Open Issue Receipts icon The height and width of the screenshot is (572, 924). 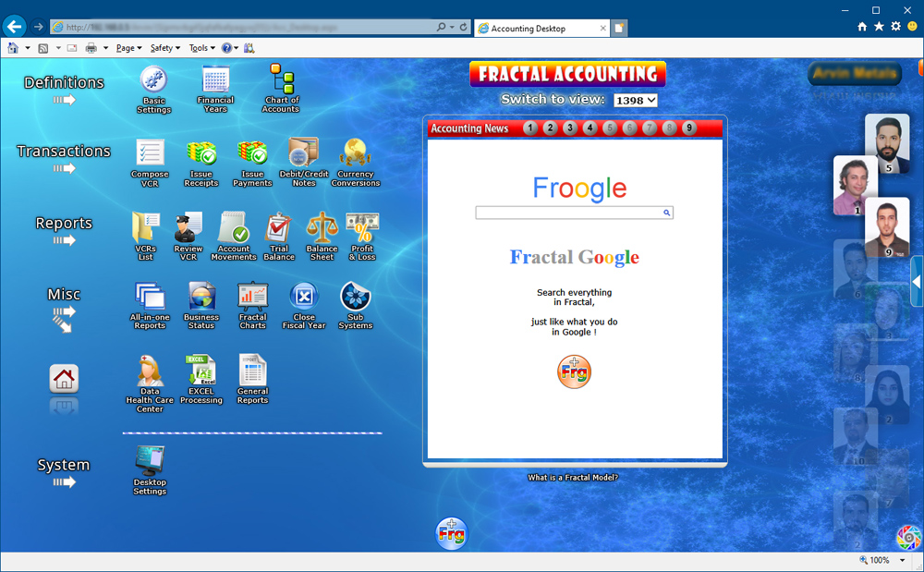(201, 152)
